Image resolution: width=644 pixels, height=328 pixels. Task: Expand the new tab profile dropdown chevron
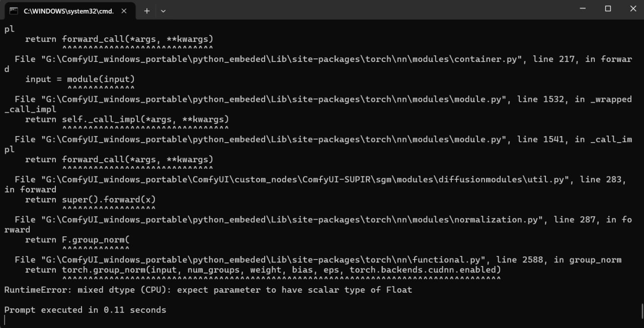(163, 11)
